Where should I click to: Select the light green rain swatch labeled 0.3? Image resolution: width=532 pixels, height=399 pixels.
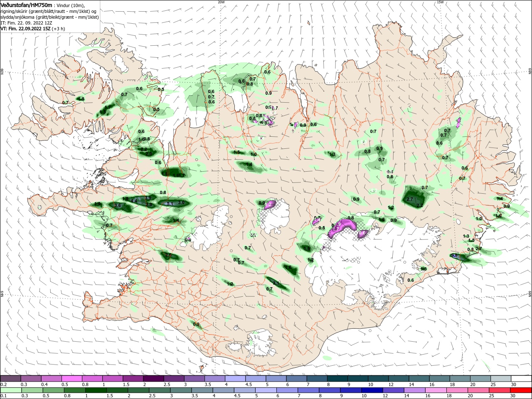click(x=32, y=390)
